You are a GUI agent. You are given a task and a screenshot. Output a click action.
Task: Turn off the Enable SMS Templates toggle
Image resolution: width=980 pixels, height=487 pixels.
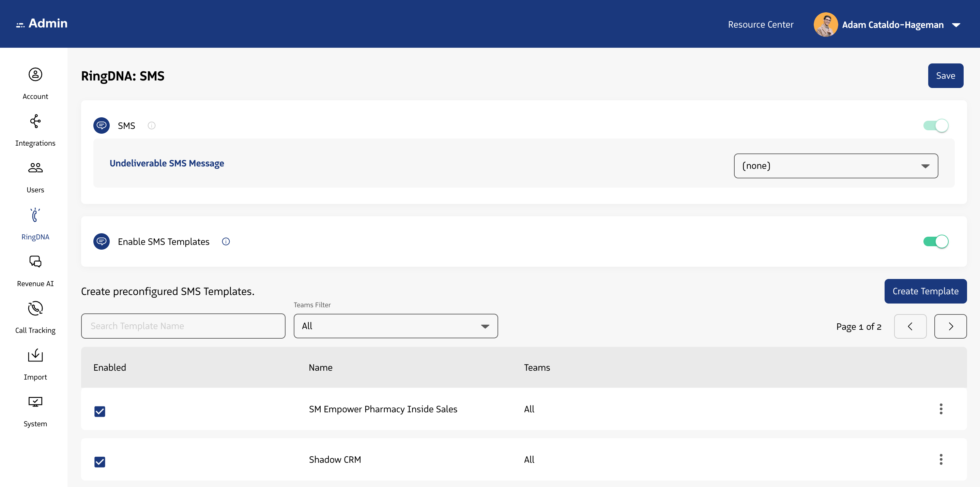point(936,241)
